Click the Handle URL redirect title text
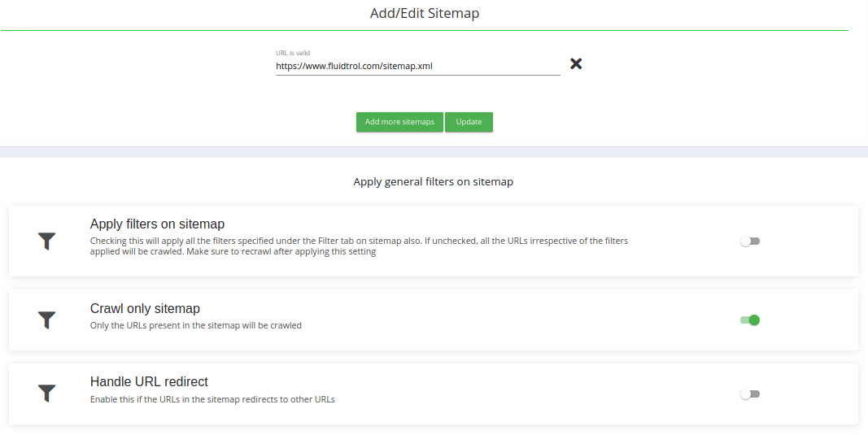868x435 pixels. click(x=149, y=381)
